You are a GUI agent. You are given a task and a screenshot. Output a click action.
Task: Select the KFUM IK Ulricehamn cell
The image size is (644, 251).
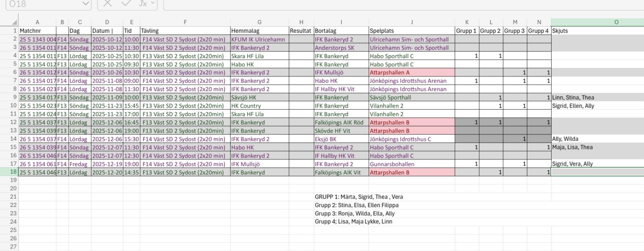pos(259,39)
